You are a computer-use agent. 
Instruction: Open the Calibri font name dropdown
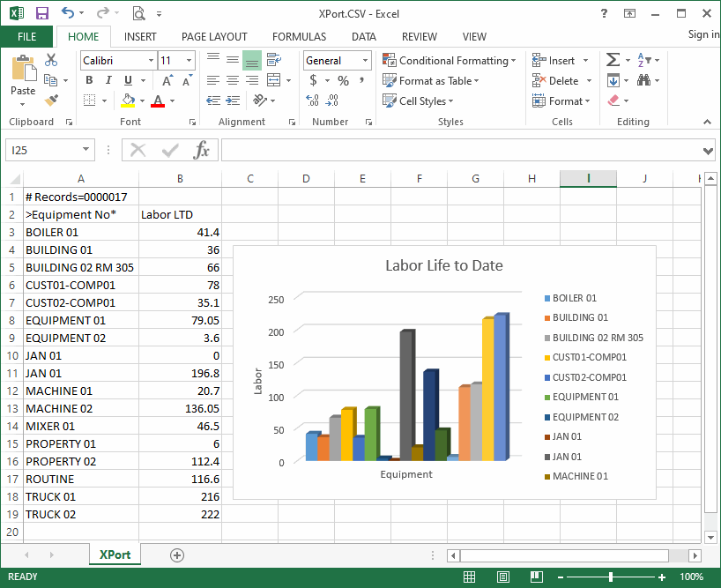click(x=151, y=60)
